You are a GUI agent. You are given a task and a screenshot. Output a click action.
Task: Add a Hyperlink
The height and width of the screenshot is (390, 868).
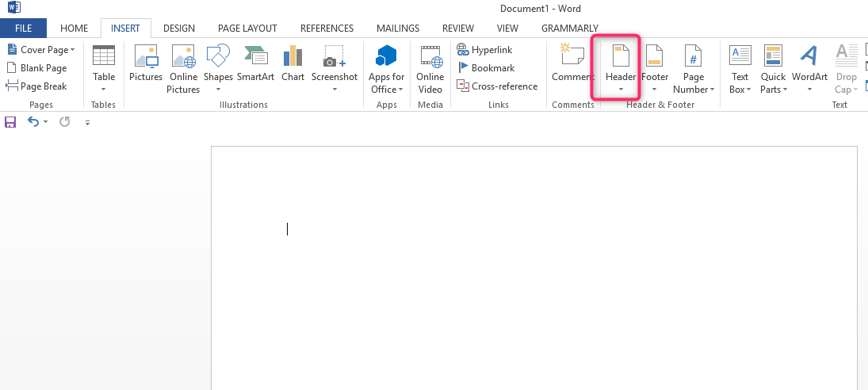coord(484,50)
